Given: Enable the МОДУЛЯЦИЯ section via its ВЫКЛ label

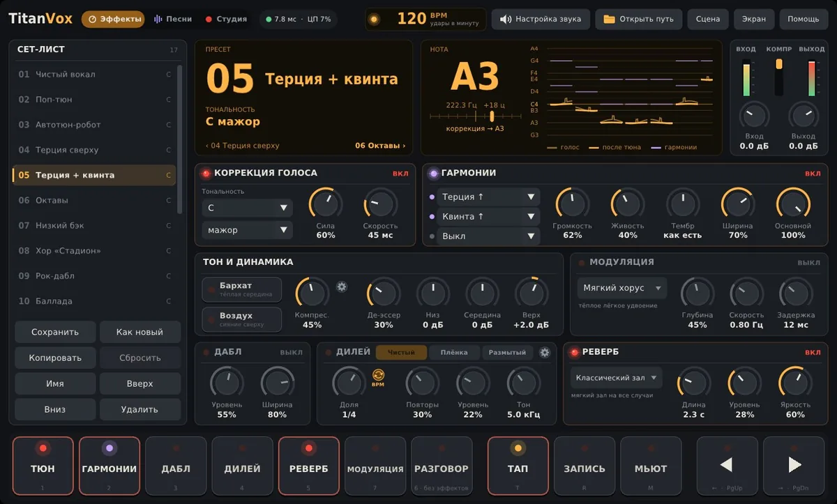Looking at the screenshot, I should tap(809, 263).
